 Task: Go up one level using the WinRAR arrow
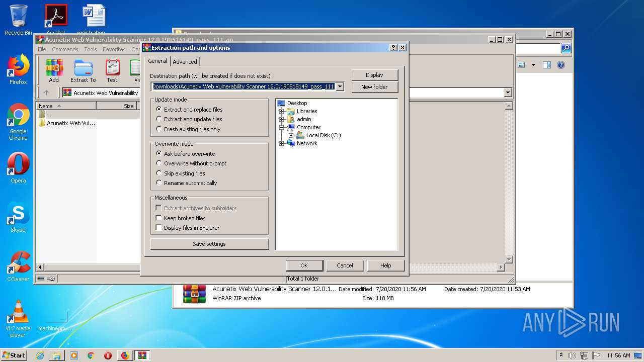(46, 93)
